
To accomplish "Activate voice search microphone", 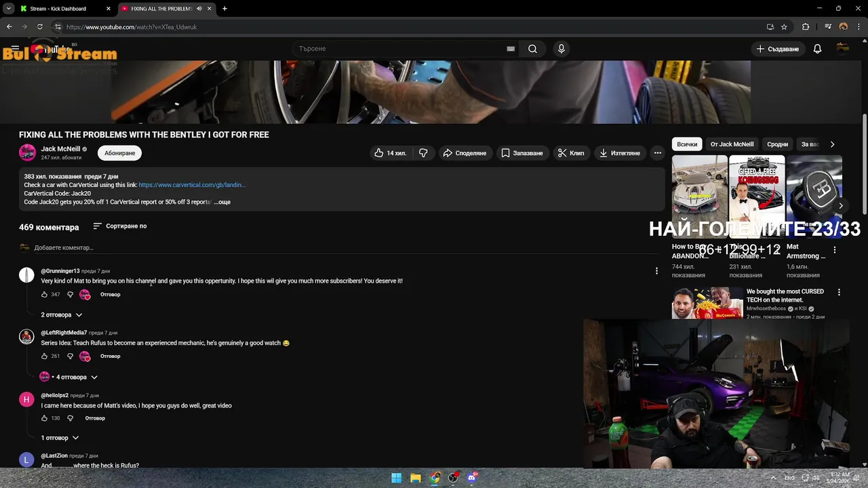I will [x=561, y=49].
